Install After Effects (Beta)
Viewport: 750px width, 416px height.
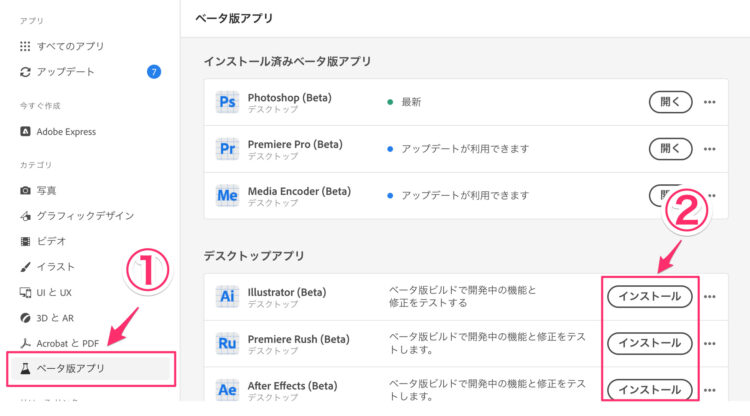650,390
